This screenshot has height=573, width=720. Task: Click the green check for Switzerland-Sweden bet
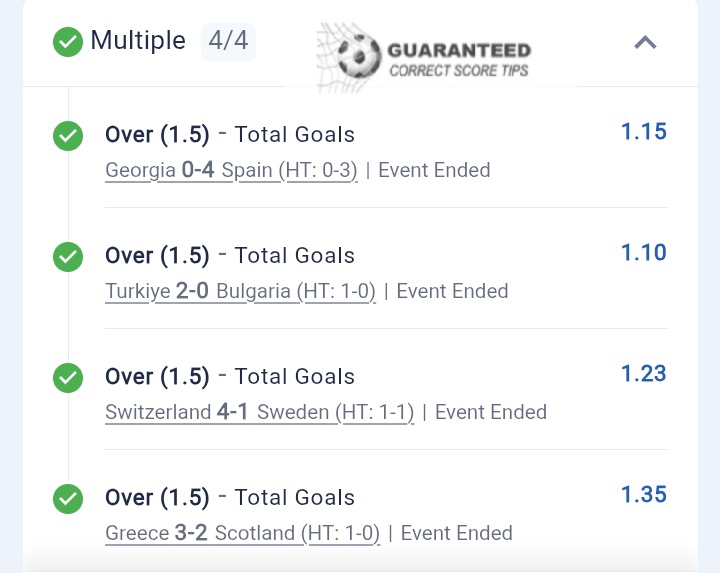pyautogui.click(x=68, y=377)
